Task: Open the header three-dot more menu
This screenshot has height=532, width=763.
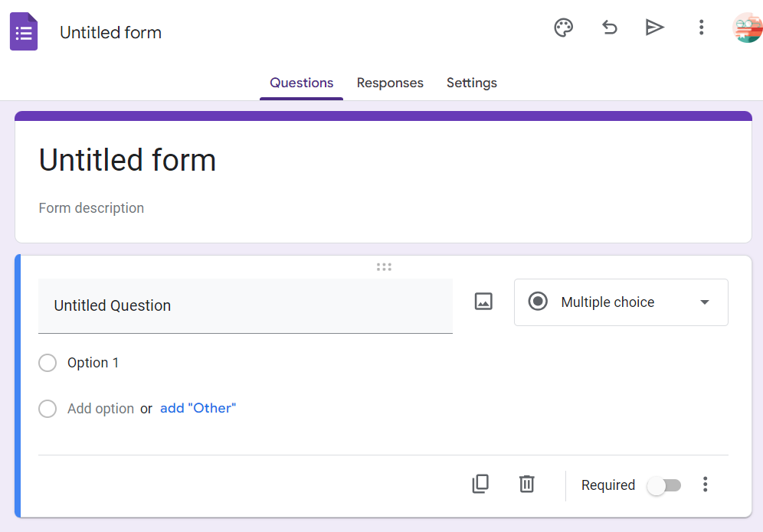Action: [x=701, y=28]
